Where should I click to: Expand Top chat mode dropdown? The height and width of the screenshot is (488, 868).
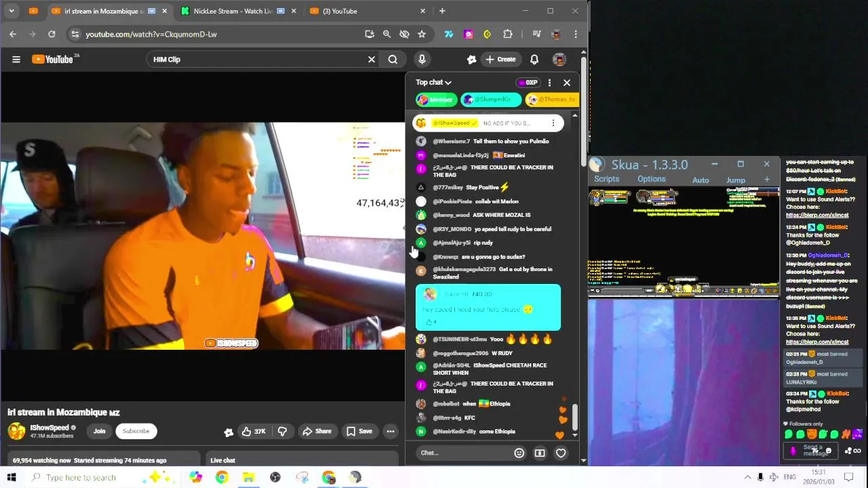pyautogui.click(x=433, y=83)
